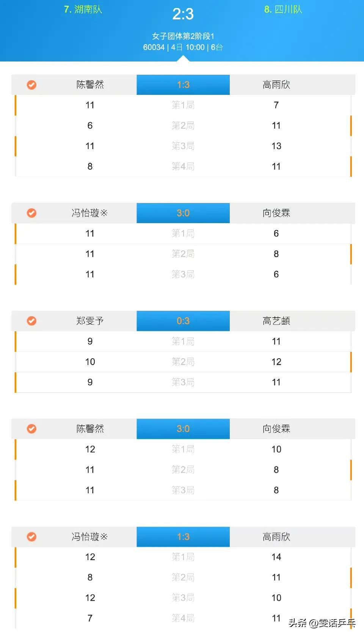Click the overall 2:3 match score
The width and height of the screenshot is (364, 636).
[x=183, y=14]
